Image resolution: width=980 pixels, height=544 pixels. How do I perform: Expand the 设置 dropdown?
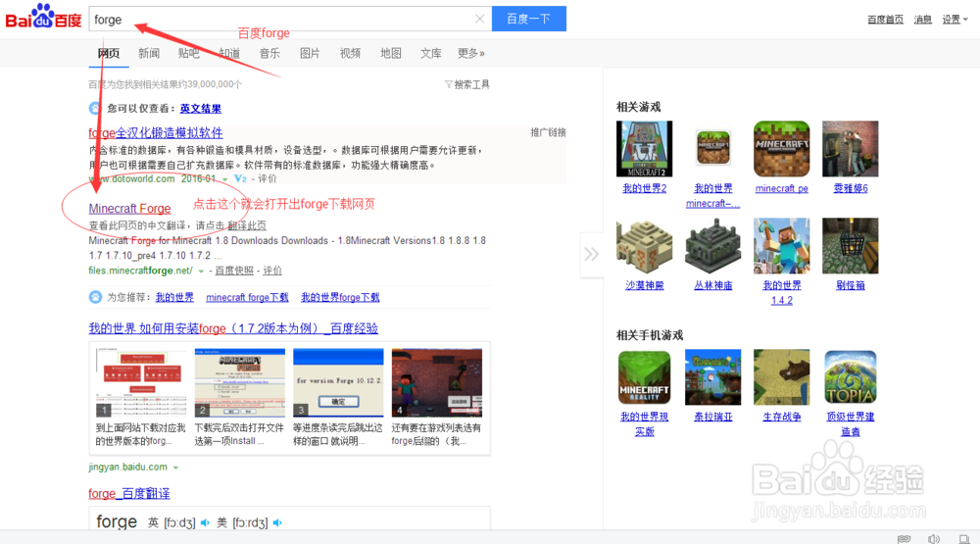955,20
